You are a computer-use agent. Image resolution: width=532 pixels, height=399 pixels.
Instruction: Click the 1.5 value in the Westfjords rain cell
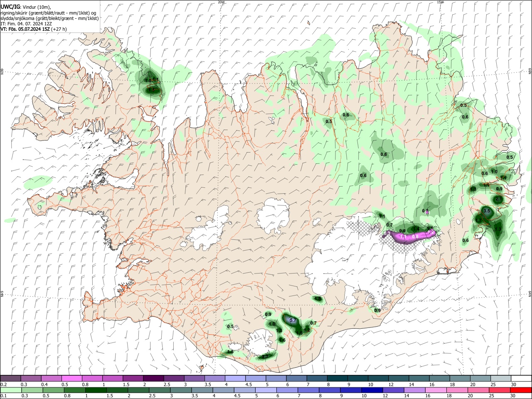[x=151, y=89]
